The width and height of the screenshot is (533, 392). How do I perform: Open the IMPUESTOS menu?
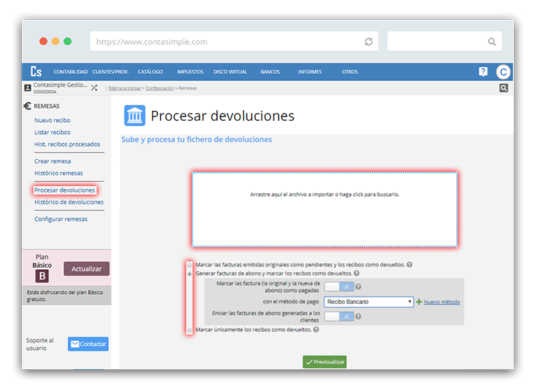[190, 72]
